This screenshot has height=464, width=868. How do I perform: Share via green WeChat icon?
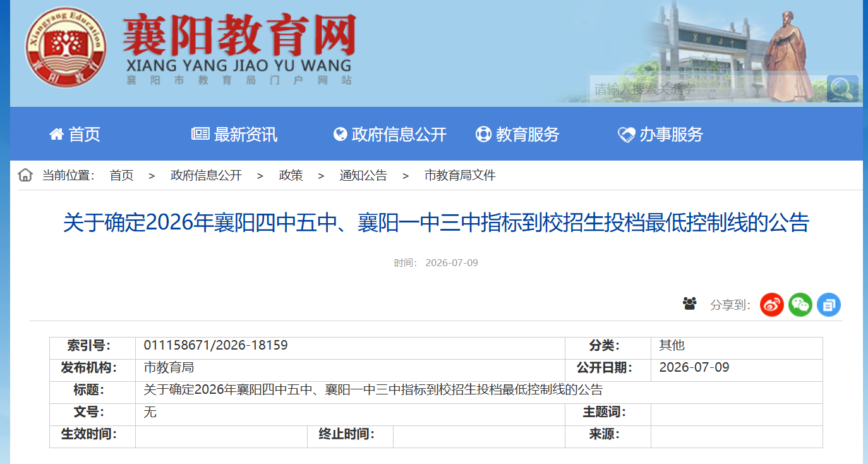[x=800, y=305]
